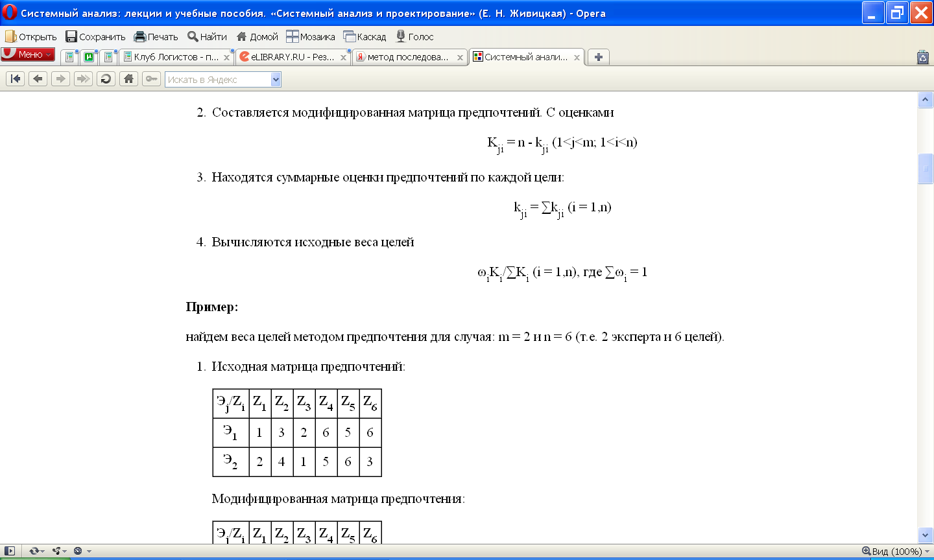Viewport: 934px width, 560px height.
Task: Switch to second pinned green-icon tab
Action: point(90,57)
